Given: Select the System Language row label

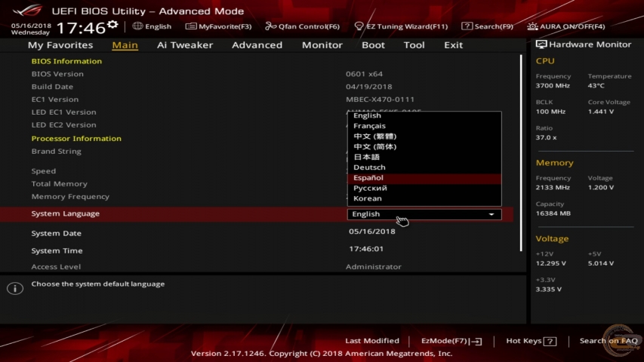Looking at the screenshot, I should 65,213.
